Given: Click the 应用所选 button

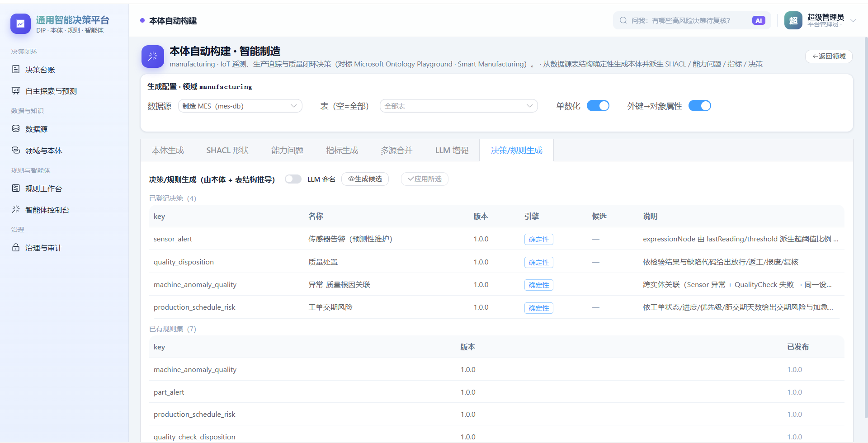Looking at the screenshot, I should (x=425, y=179).
